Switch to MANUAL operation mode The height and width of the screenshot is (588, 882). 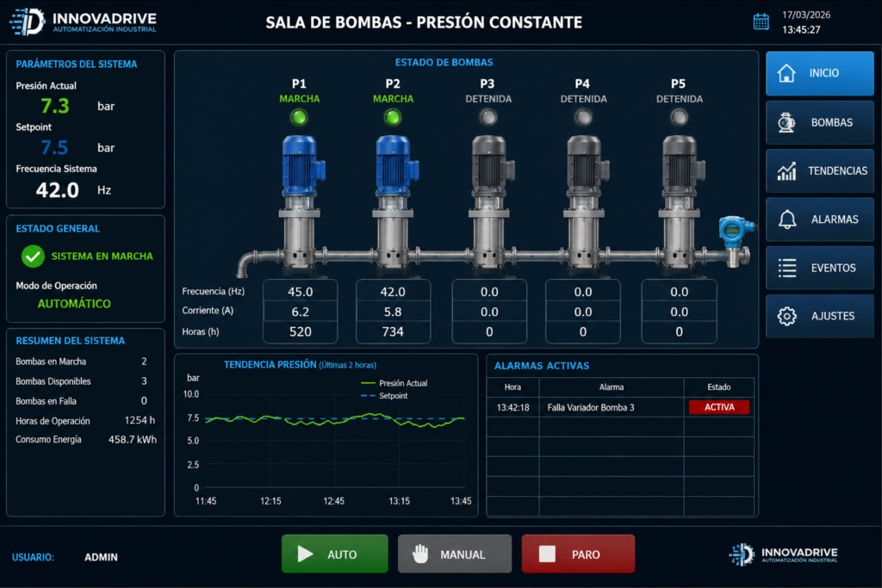tap(455, 554)
